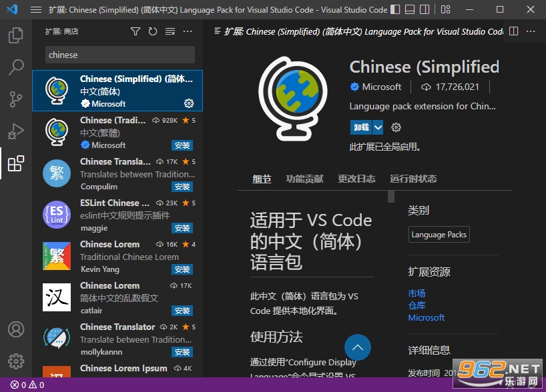Switch to the 细节 details tab
This screenshot has height=392, width=546.
pos(262,179)
